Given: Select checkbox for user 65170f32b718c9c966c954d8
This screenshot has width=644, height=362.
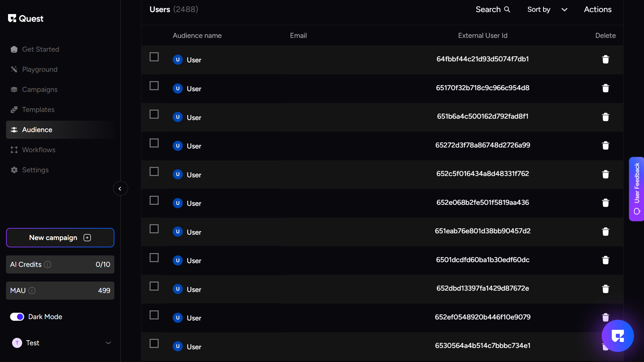Looking at the screenshot, I should [154, 86].
